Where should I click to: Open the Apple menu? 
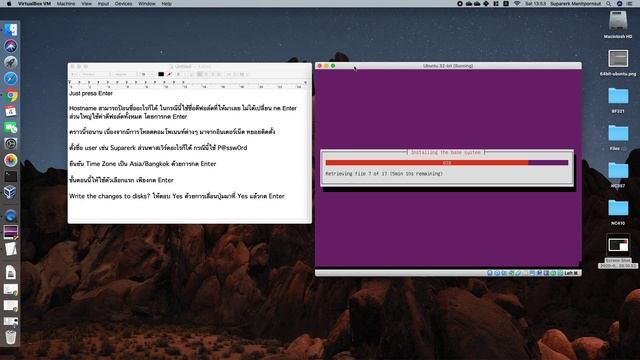click(x=9, y=4)
